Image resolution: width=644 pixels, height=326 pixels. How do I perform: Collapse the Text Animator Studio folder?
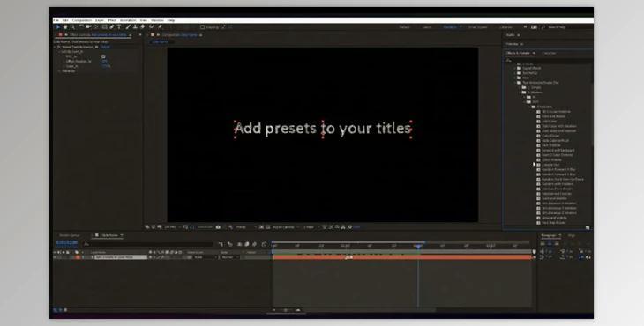pos(515,83)
